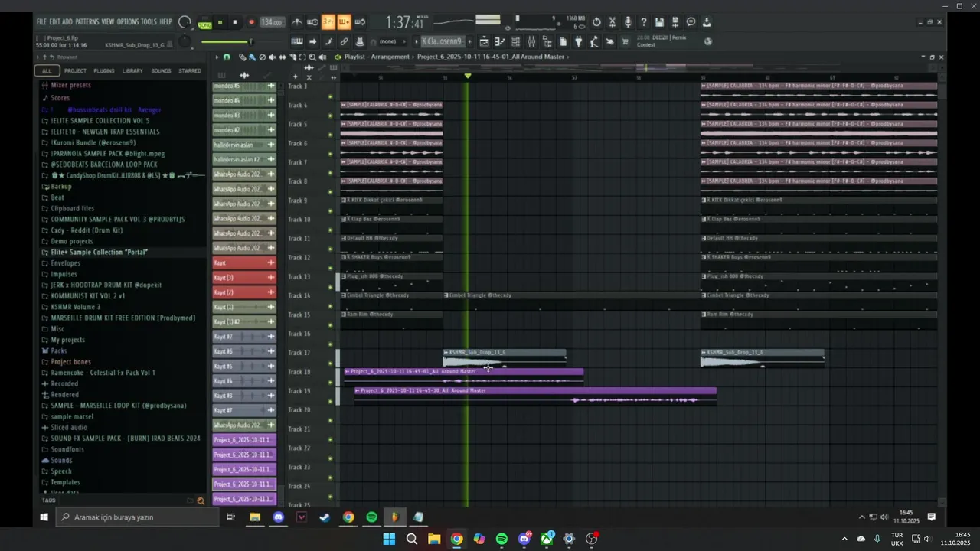
Task: Open the TOOLS menu
Action: pos(148,21)
